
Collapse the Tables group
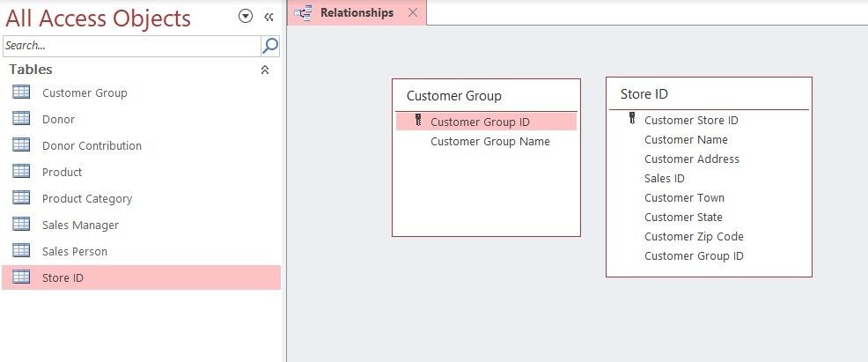click(265, 70)
